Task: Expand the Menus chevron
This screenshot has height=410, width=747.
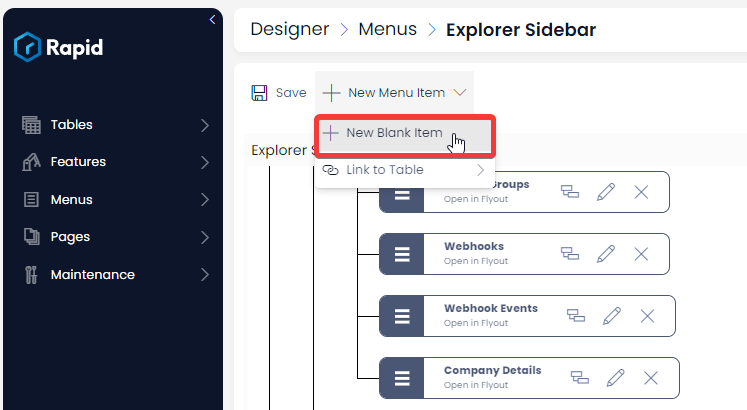Action: pos(205,200)
